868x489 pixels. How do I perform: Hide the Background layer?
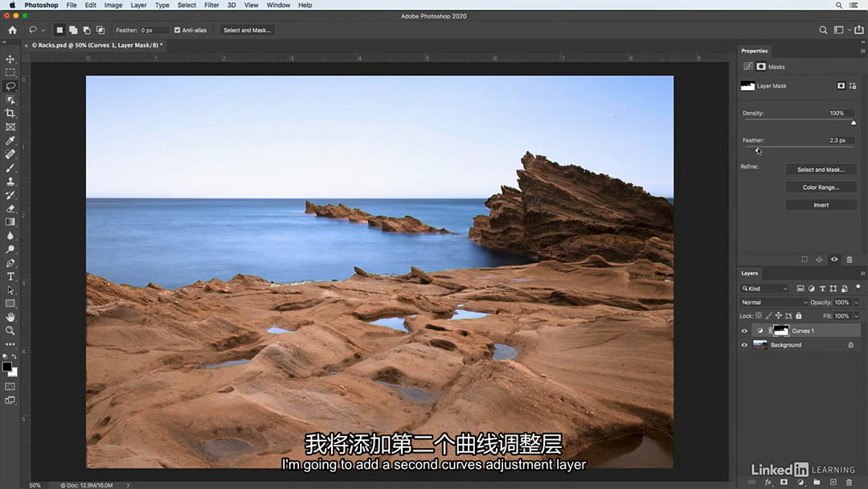pos(744,345)
